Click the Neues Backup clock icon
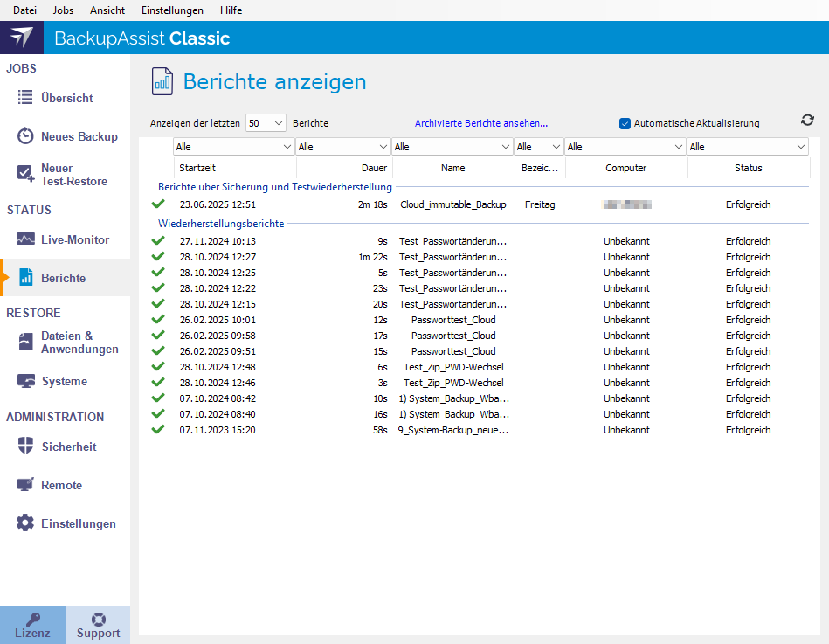 tap(25, 136)
